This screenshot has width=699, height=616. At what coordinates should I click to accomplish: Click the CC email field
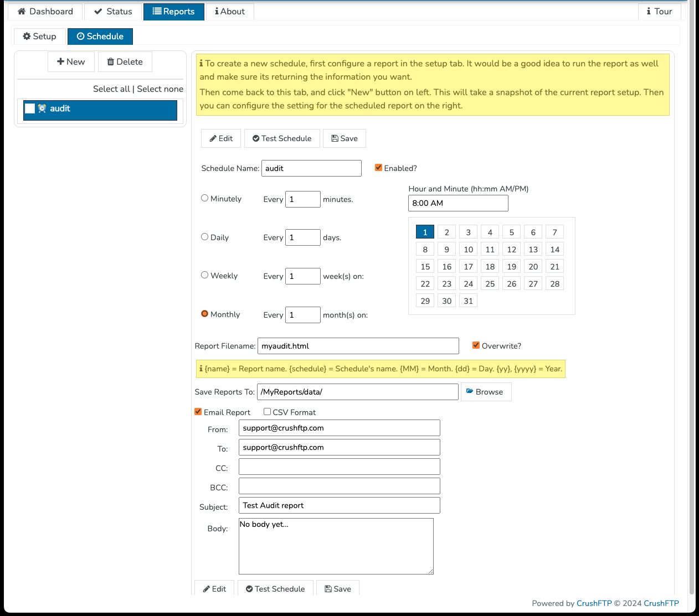click(x=340, y=467)
